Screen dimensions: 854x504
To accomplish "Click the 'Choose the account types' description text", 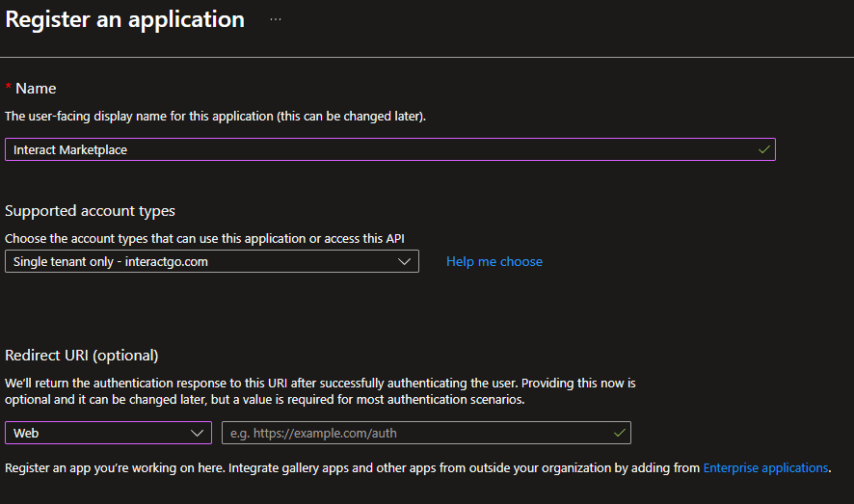I will pos(204,238).
